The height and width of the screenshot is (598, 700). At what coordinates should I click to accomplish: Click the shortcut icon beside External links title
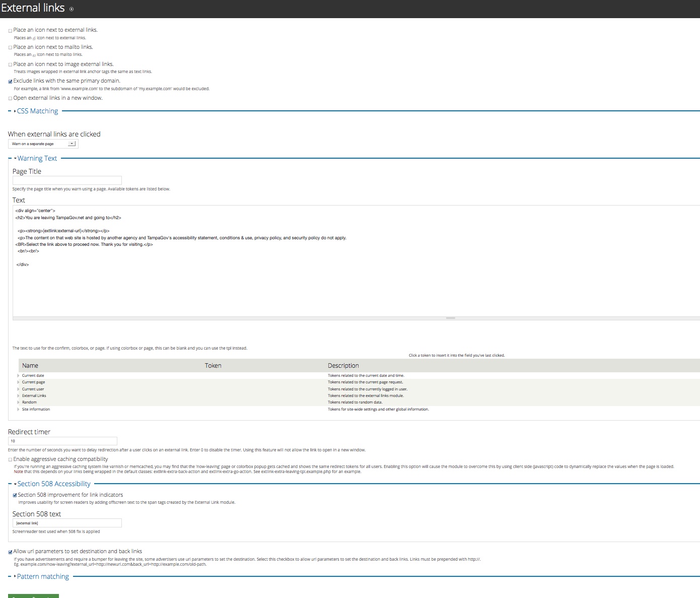tap(72, 9)
